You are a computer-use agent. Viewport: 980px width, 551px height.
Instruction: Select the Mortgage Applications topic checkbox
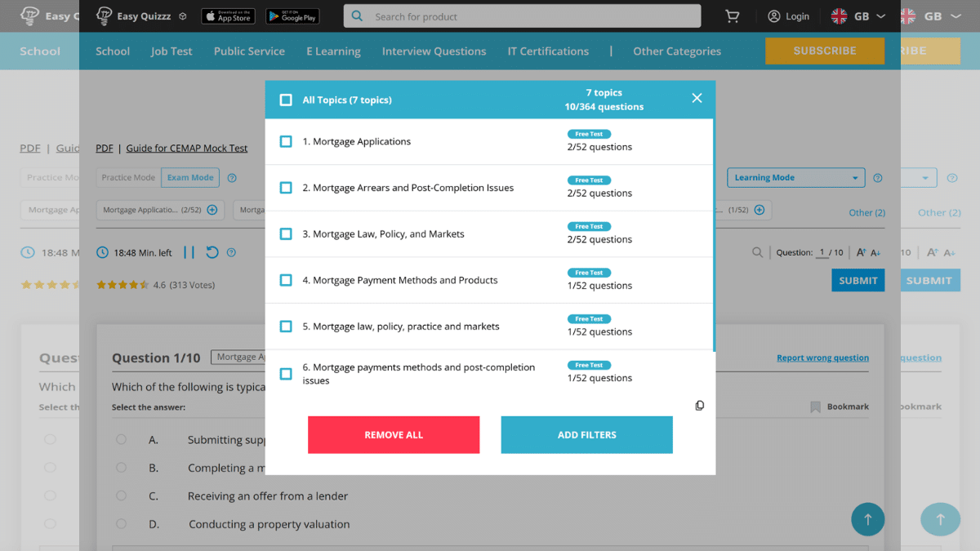[x=286, y=140]
